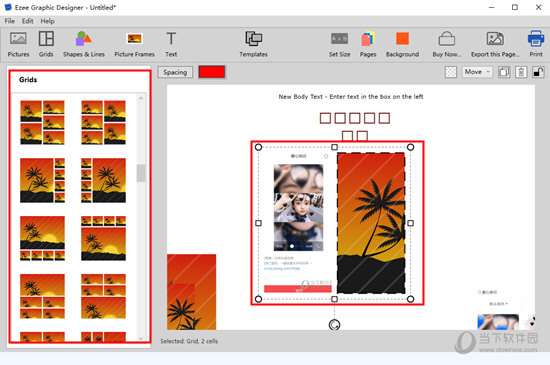Choose grid with two-by-two cells above wide picture
Viewport: 550px width, 365px height.
tap(103, 296)
